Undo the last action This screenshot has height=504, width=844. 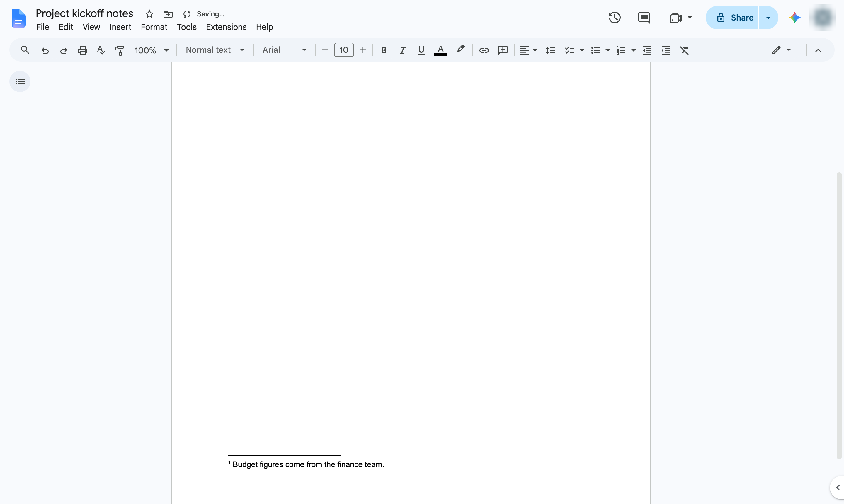pyautogui.click(x=45, y=50)
